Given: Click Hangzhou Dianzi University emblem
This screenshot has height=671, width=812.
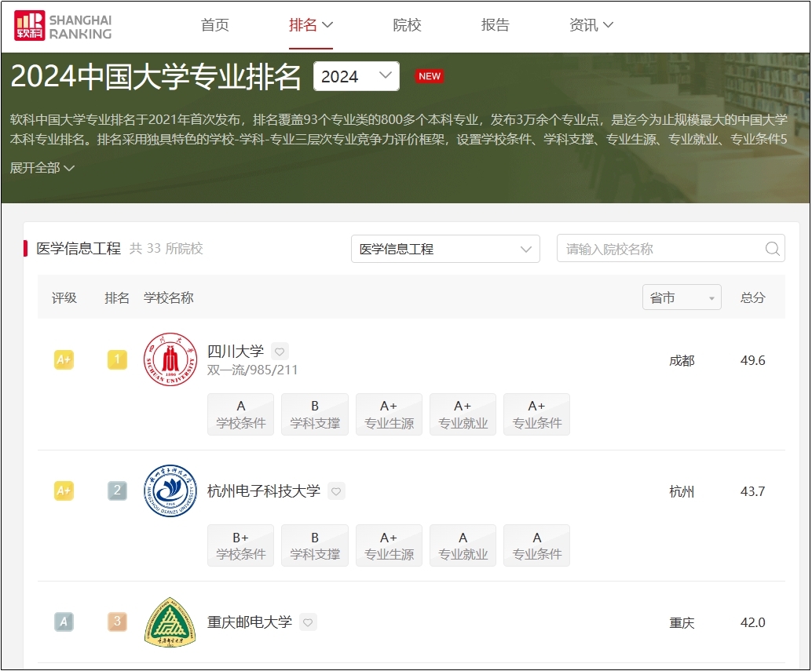Looking at the screenshot, I should tap(170, 491).
